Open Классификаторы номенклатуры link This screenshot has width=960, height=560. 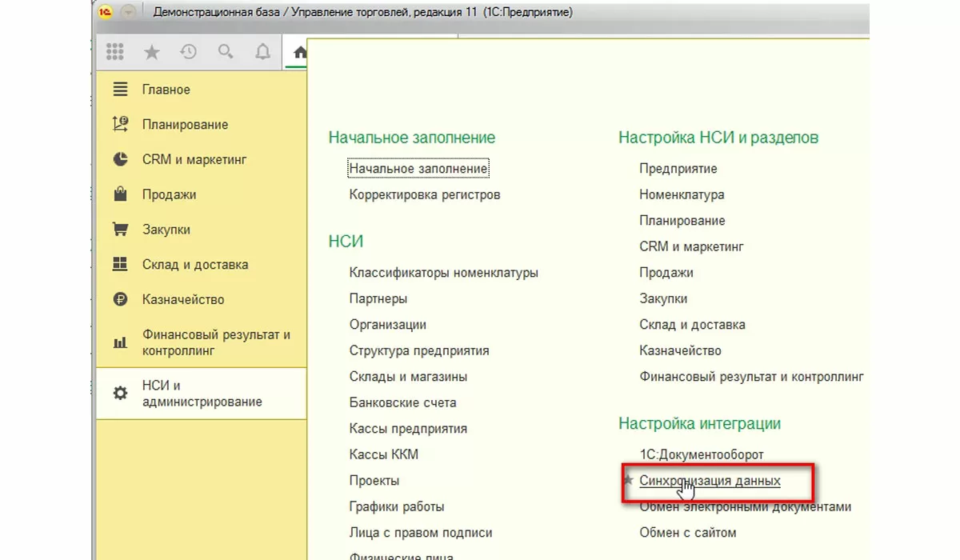444,273
